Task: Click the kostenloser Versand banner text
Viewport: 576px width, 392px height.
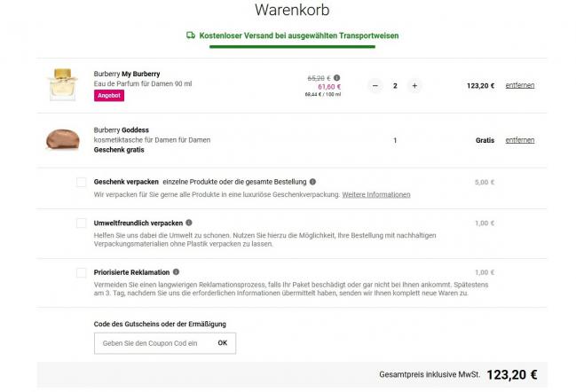Action: pyautogui.click(x=299, y=35)
